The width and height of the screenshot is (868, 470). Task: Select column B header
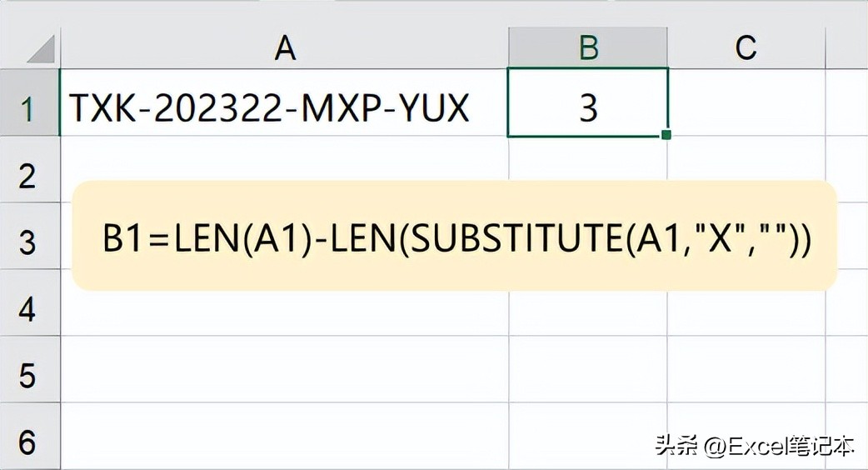pyautogui.click(x=588, y=48)
